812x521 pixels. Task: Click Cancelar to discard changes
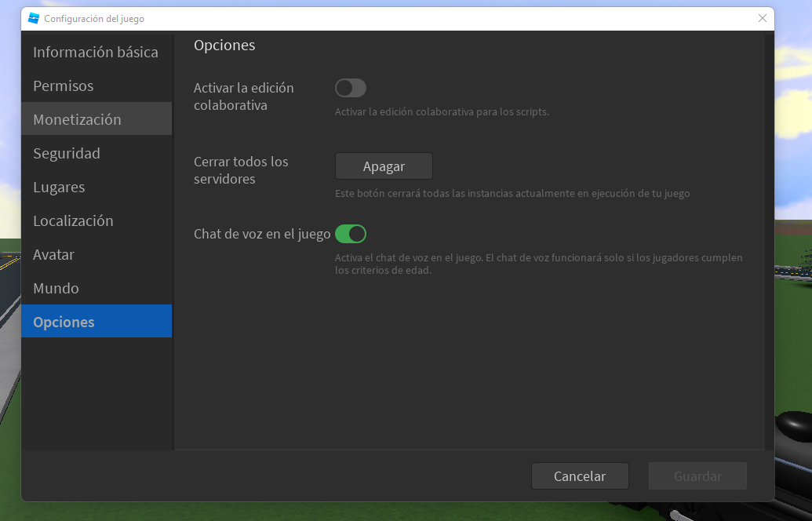pos(580,476)
